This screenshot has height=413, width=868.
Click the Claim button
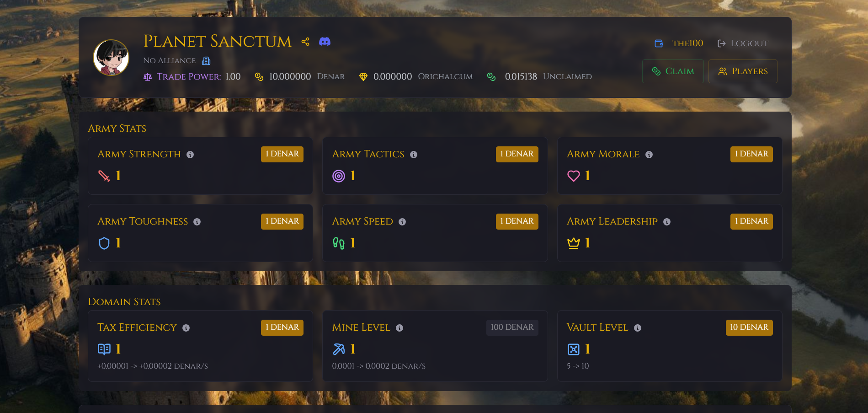(673, 71)
